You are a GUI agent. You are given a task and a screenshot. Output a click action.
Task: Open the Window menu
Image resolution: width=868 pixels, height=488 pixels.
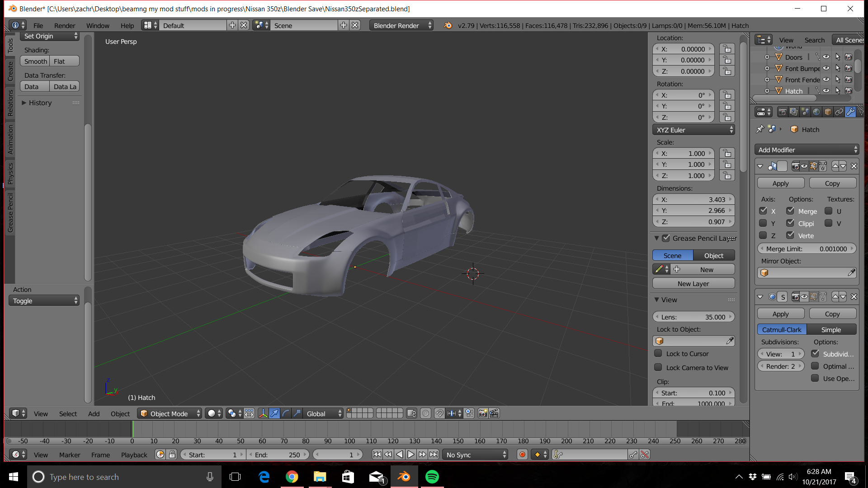click(x=98, y=25)
